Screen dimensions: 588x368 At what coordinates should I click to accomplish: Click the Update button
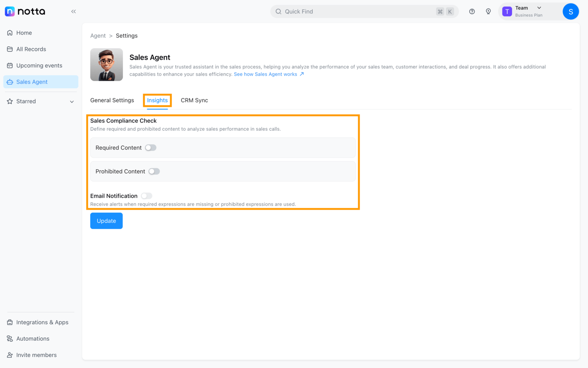pos(106,221)
